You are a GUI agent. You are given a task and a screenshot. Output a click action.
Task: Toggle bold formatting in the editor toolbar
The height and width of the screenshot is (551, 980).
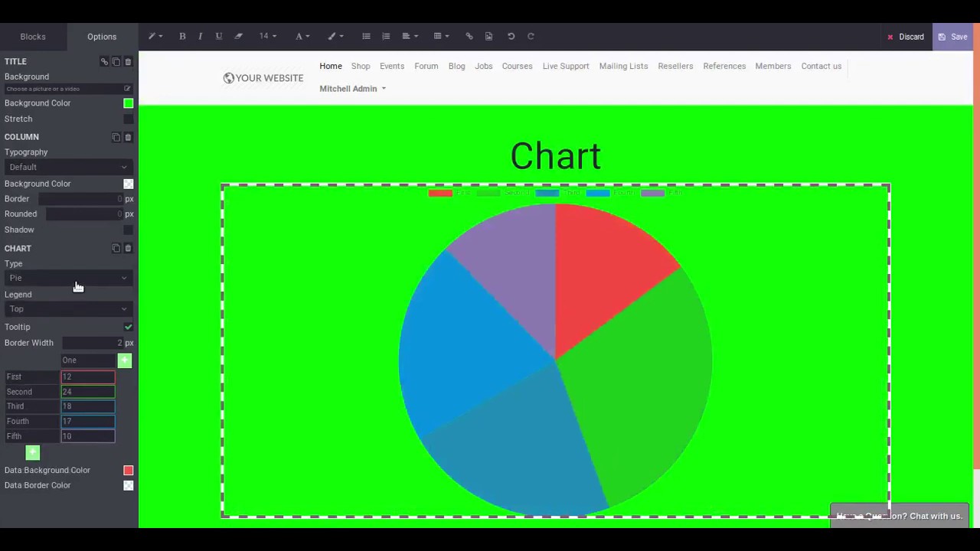pyautogui.click(x=182, y=36)
